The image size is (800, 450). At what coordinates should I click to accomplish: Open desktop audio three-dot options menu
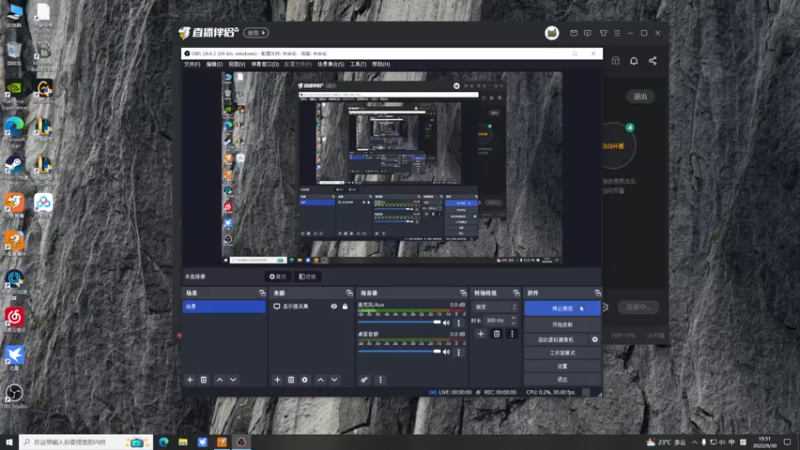[459, 352]
